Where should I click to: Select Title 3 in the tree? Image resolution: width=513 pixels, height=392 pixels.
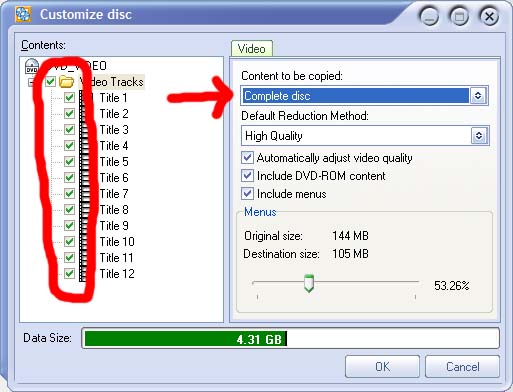(114, 130)
